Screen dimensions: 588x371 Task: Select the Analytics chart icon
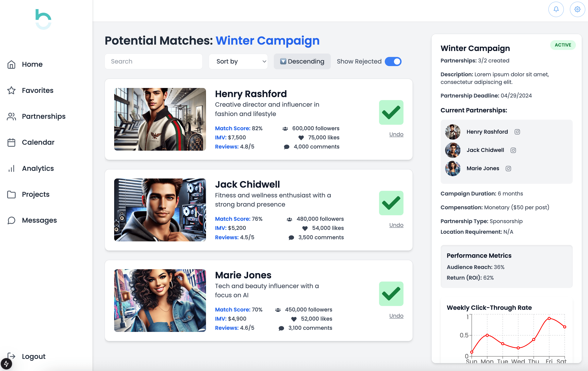tap(11, 169)
